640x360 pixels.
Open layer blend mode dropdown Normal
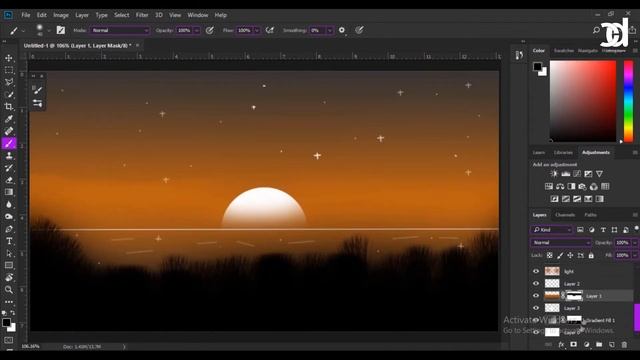[561, 242]
